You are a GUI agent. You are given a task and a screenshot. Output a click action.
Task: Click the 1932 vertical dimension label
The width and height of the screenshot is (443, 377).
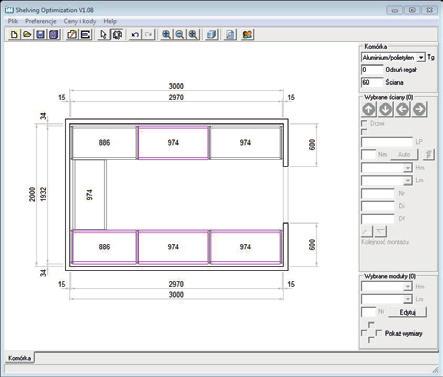(43, 194)
